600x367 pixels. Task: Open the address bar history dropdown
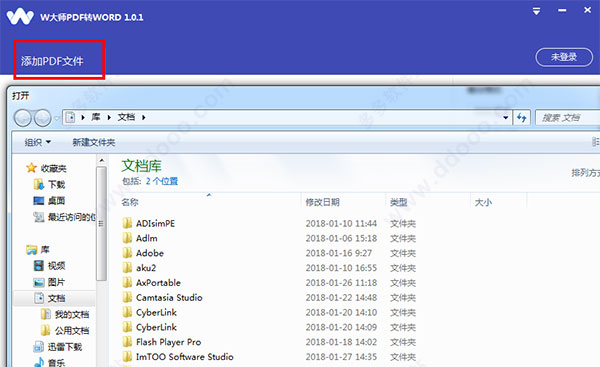click(505, 117)
